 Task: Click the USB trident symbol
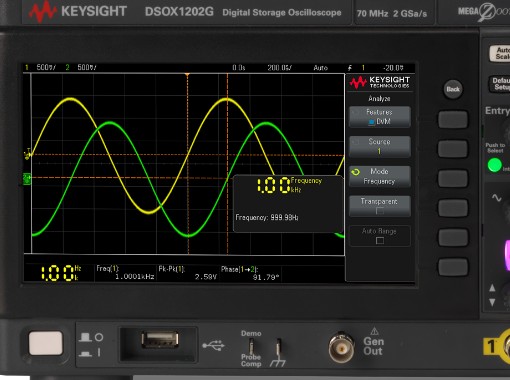[x=214, y=345]
